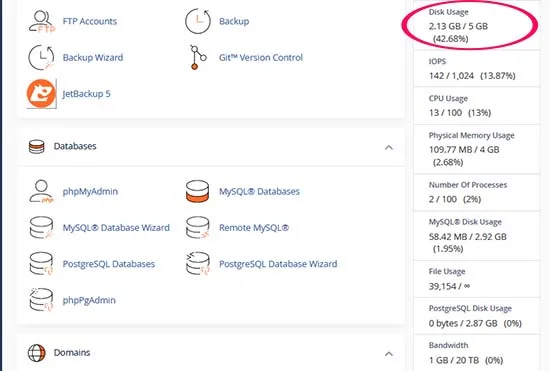Screen dimensions: 550x371
Task: Click the MySQL Databases orange cylinder icon
Action: pyautogui.click(x=197, y=191)
